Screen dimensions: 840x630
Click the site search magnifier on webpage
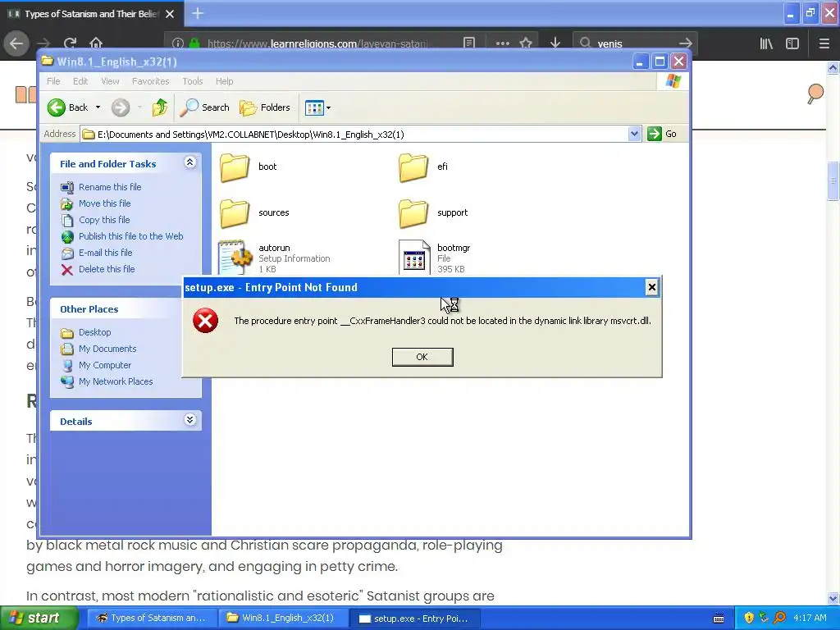point(815,94)
